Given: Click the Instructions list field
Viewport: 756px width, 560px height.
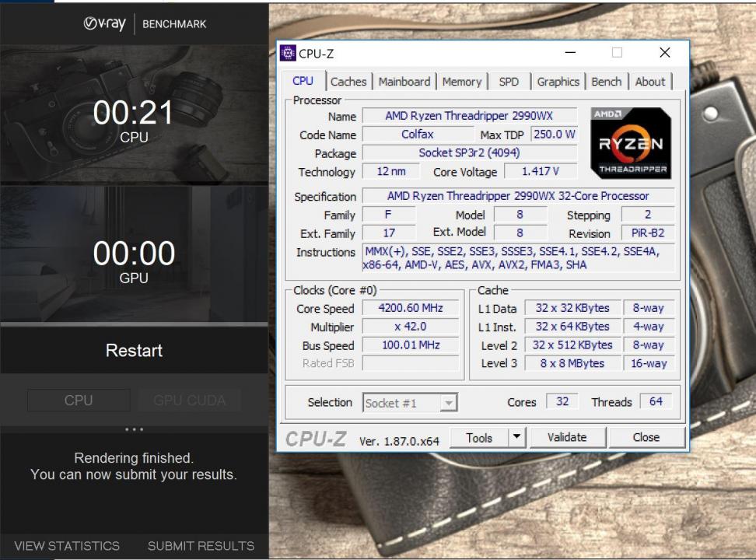Looking at the screenshot, I should click(x=518, y=258).
